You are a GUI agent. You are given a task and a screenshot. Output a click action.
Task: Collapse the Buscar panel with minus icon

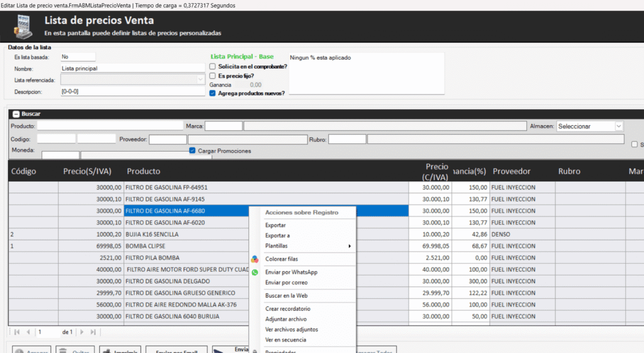pyautogui.click(x=16, y=114)
